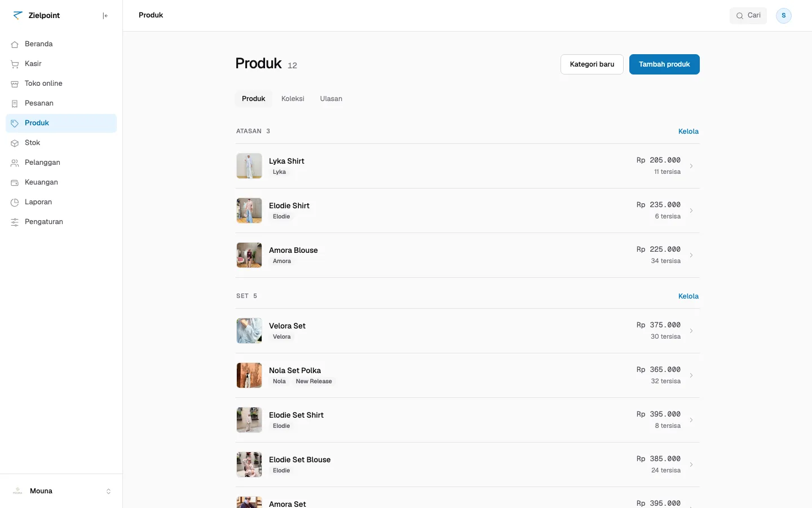Click the Mouna store logo icon
The width and height of the screenshot is (812, 508).
coord(17,491)
